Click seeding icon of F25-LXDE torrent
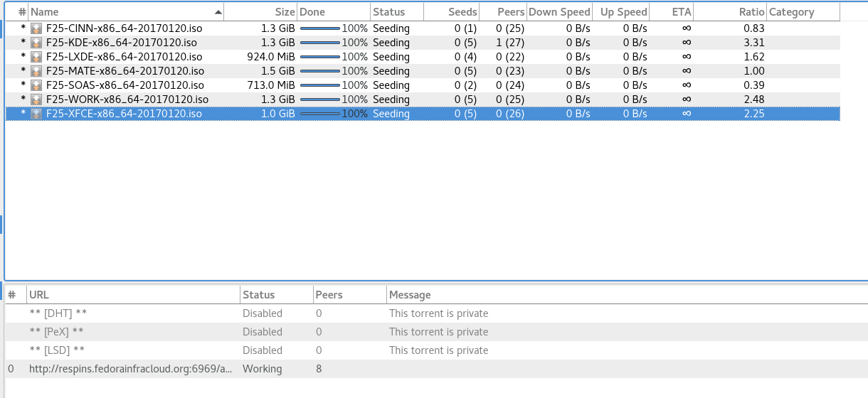This screenshot has height=398, width=868. 36,57
